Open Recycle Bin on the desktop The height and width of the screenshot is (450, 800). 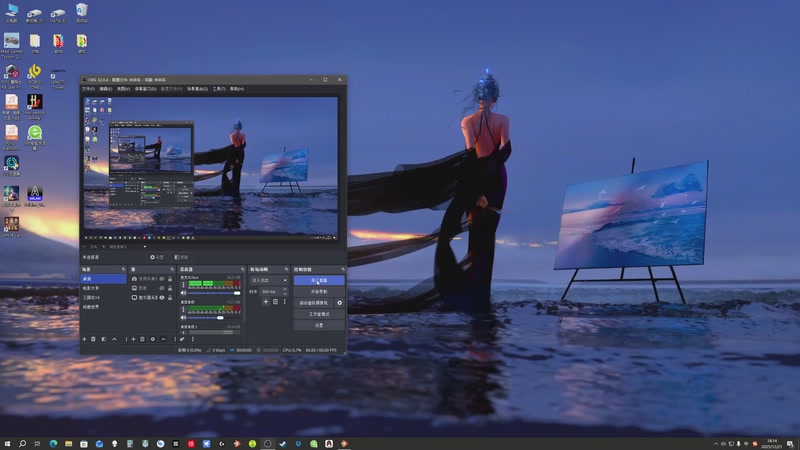point(82,13)
